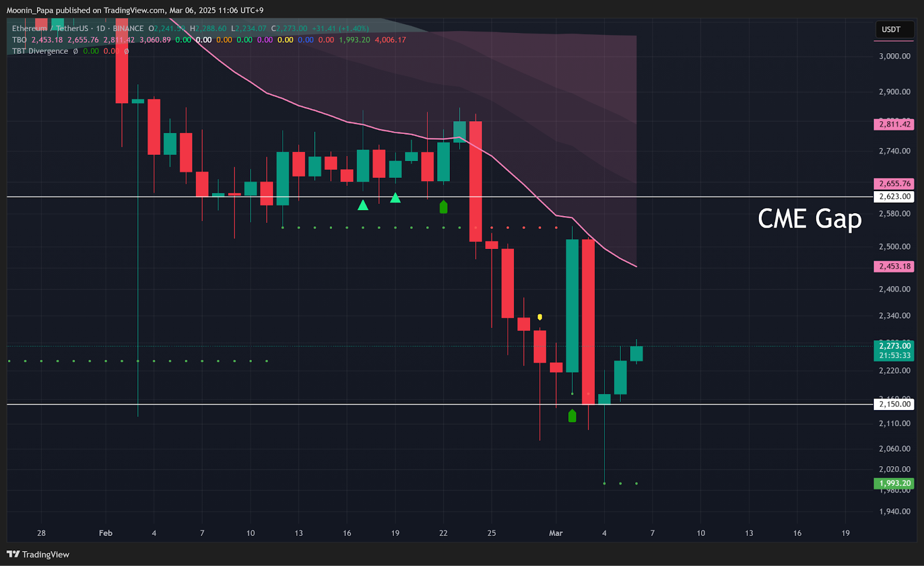The image size is (924, 566).
Task: Select the yellow dot marker above candle
Action: pyautogui.click(x=540, y=317)
